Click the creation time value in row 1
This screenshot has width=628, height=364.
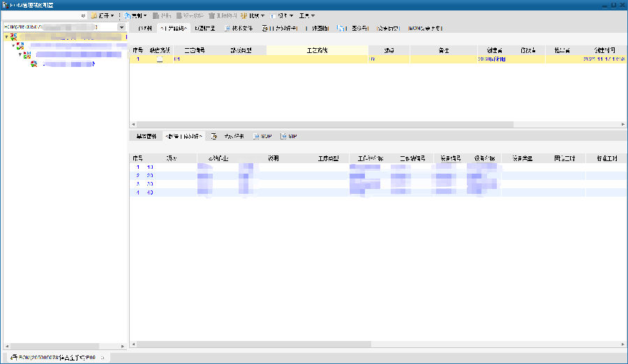[x=604, y=59]
